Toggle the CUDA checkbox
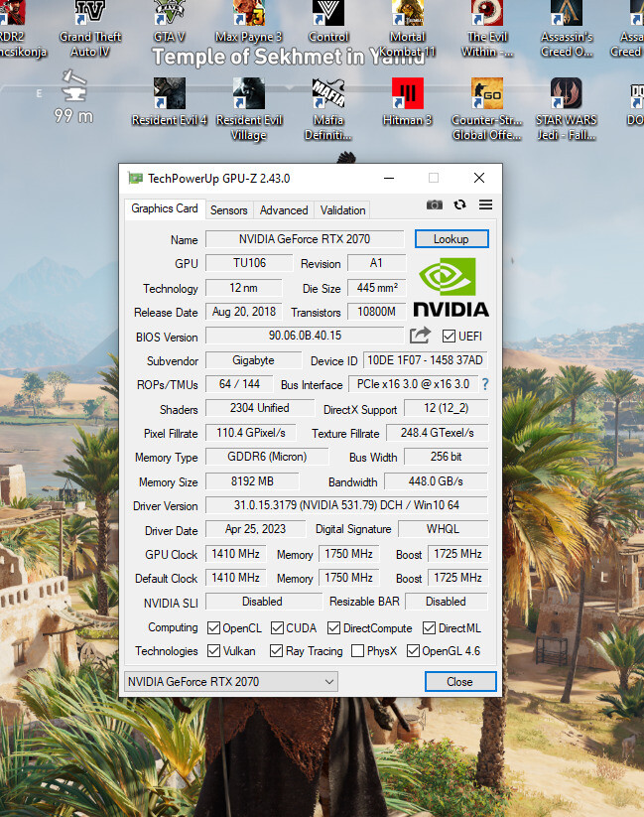The width and height of the screenshot is (644, 817). coord(277,627)
